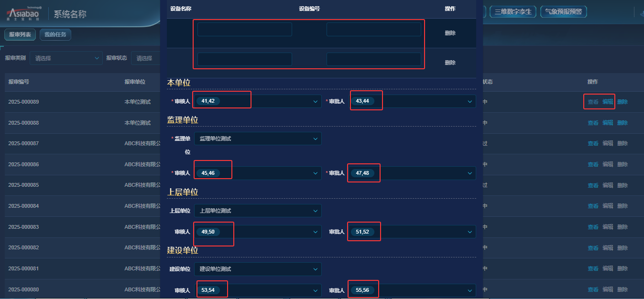Image resolution: width=644 pixels, height=299 pixels.
Task: Open the 建设单位 selection dropdown
Action: point(258,269)
